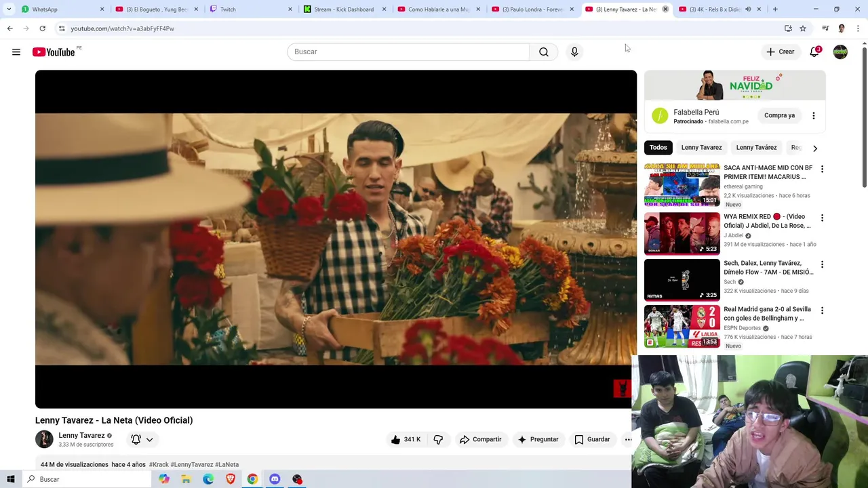Click the #Krack hashtag
The height and width of the screenshot is (488, 868).
tap(159, 464)
